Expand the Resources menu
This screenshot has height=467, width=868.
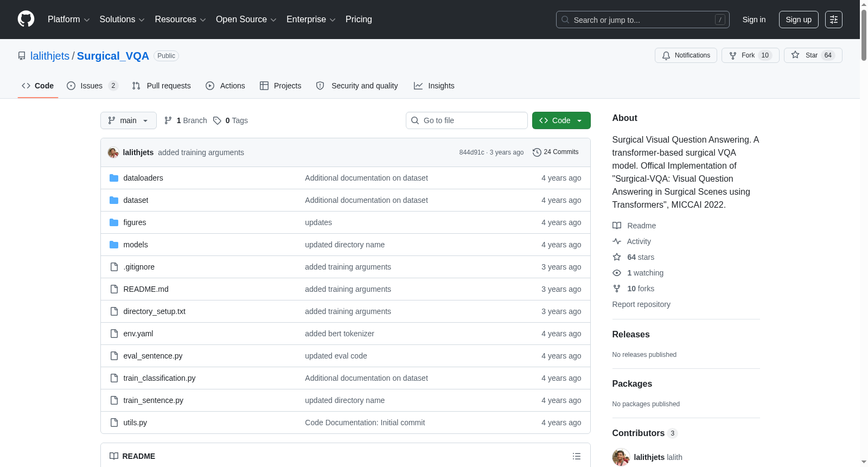[x=180, y=20]
